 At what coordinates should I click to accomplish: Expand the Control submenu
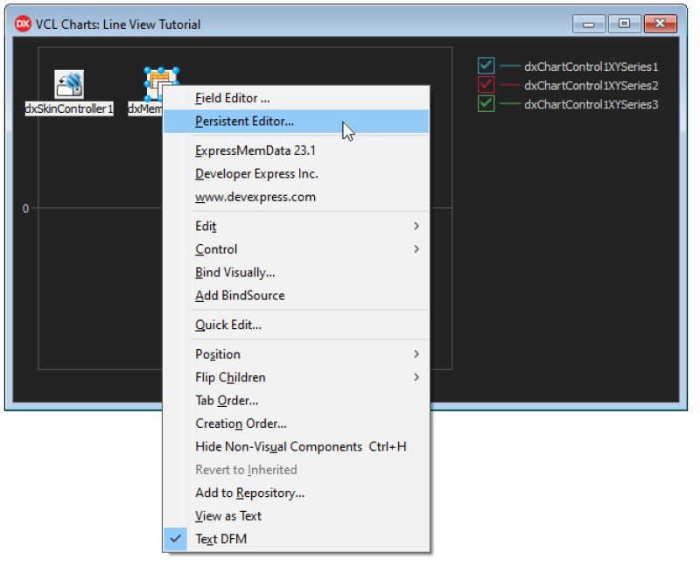296,249
